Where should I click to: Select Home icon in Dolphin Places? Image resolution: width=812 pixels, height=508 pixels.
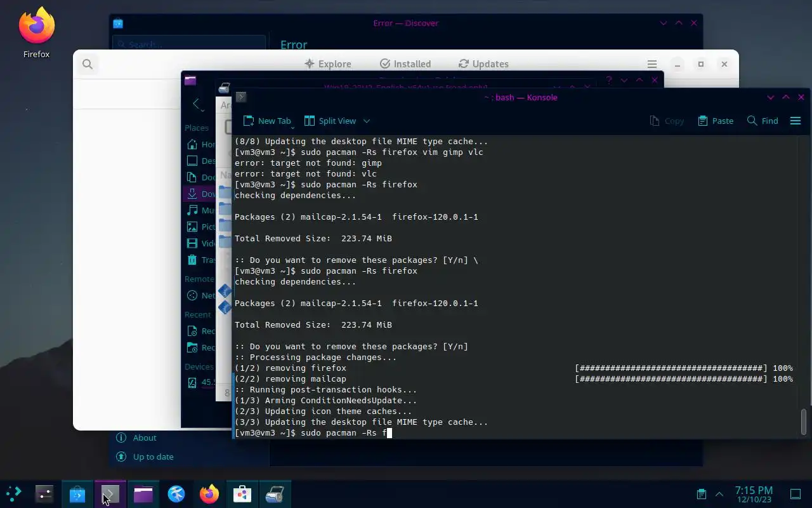pyautogui.click(x=192, y=144)
